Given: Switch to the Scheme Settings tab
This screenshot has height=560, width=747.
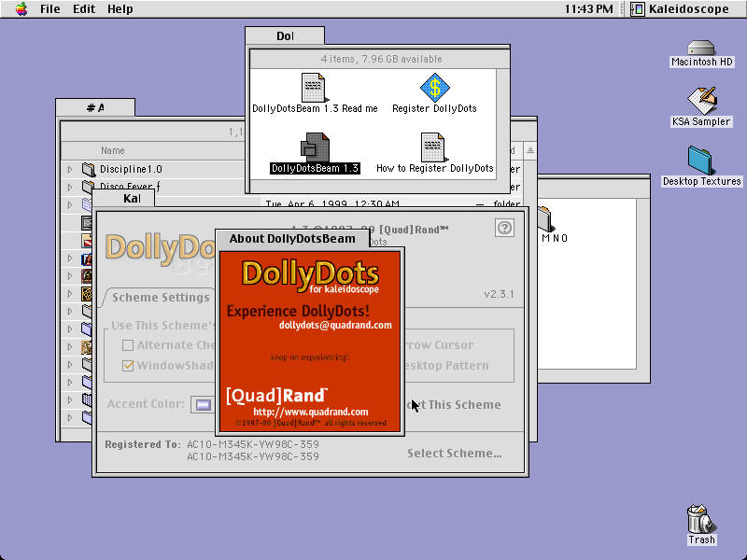Looking at the screenshot, I should [161, 297].
